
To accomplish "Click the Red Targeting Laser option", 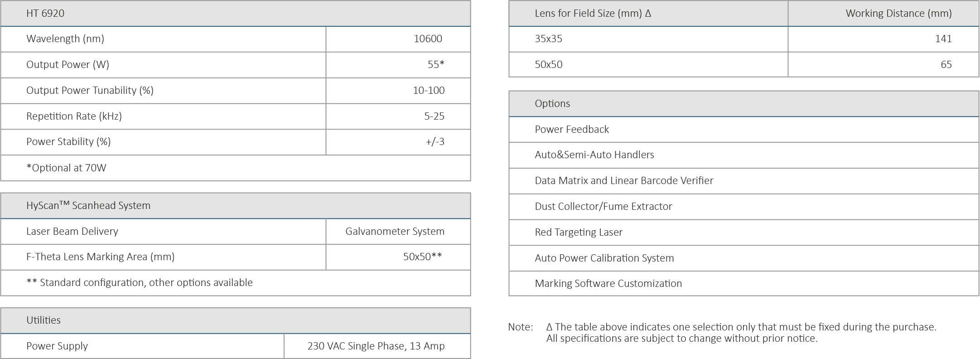I will coord(578,233).
